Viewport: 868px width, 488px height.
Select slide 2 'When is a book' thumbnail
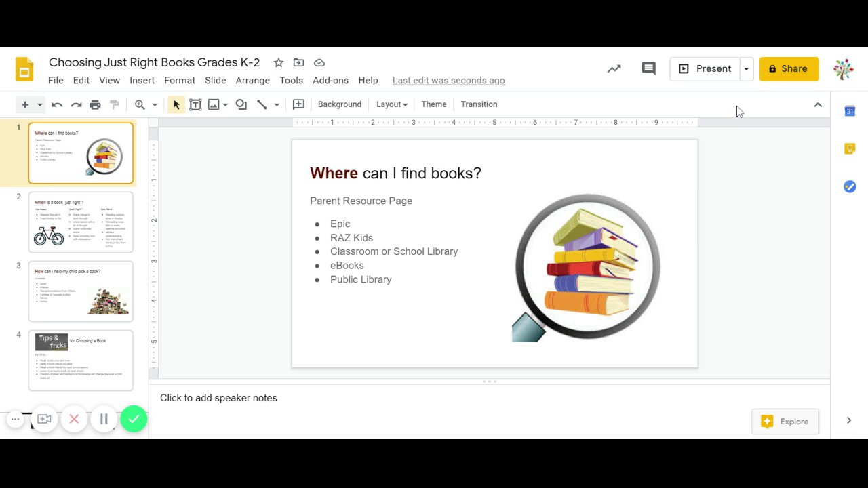point(81,222)
